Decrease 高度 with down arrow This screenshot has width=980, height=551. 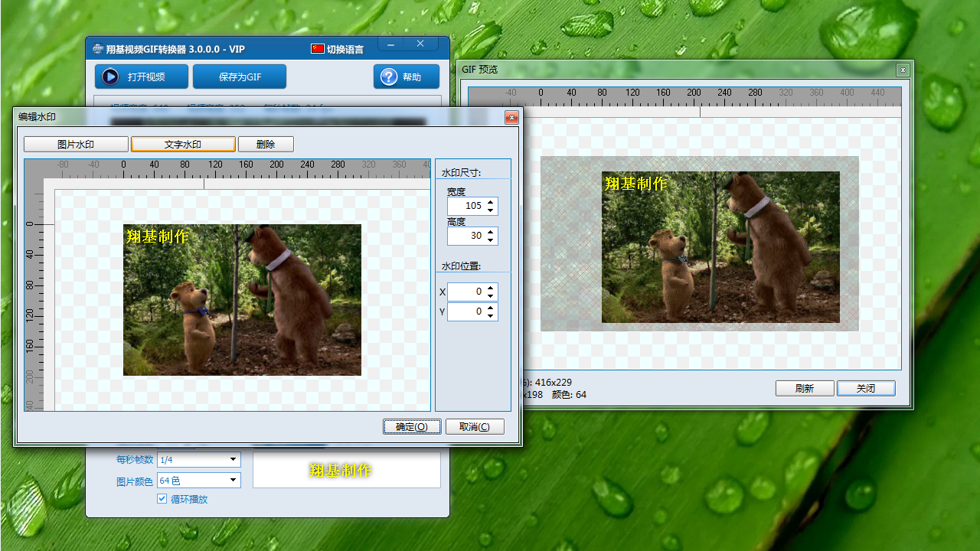coord(491,240)
